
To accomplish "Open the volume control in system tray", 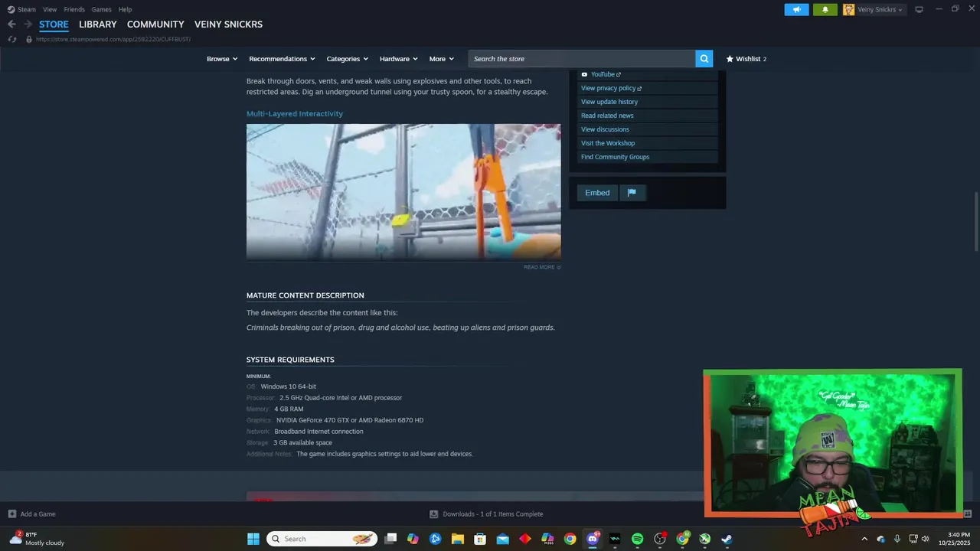I will coord(926,539).
